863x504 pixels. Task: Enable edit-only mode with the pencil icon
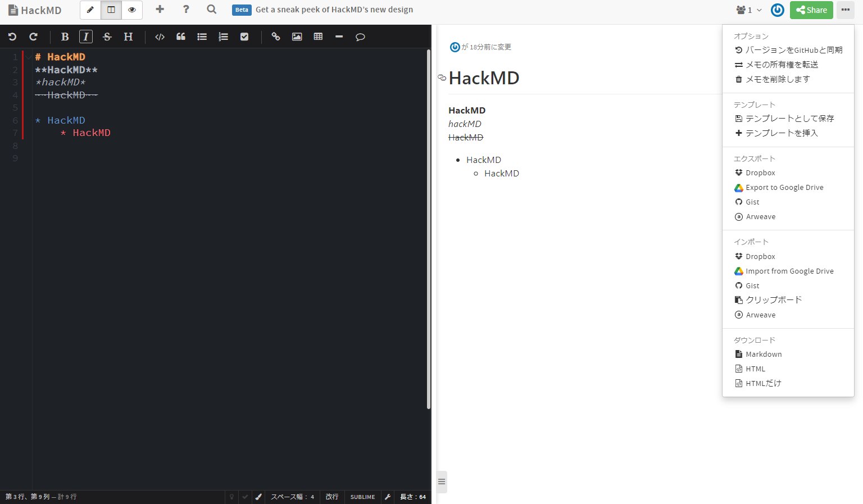(90, 10)
